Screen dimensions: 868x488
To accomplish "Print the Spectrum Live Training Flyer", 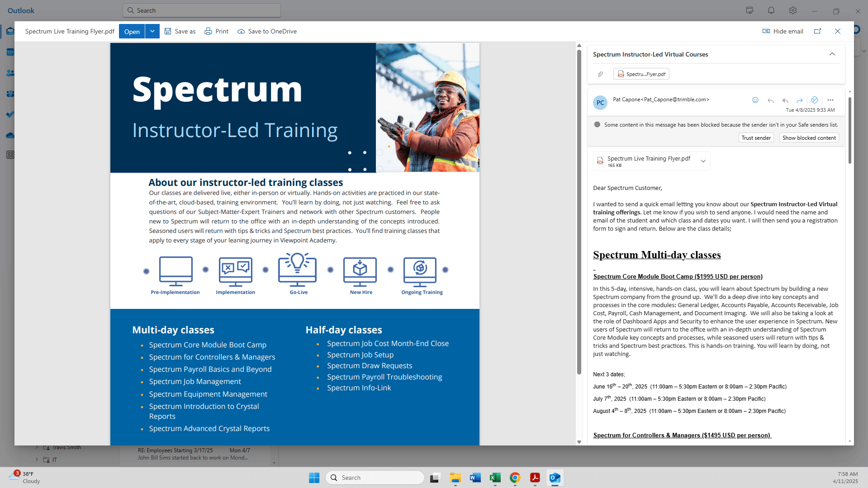I will tap(217, 31).
